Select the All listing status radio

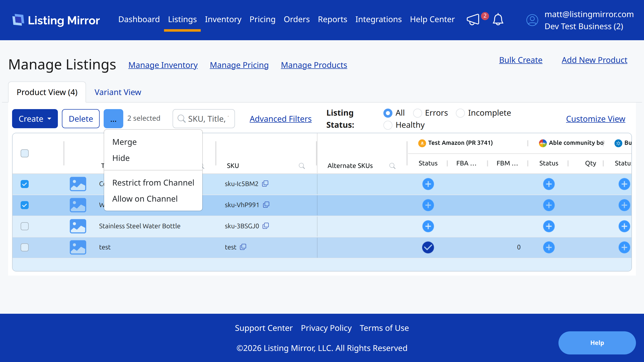pyautogui.click(x=388, y=113)
